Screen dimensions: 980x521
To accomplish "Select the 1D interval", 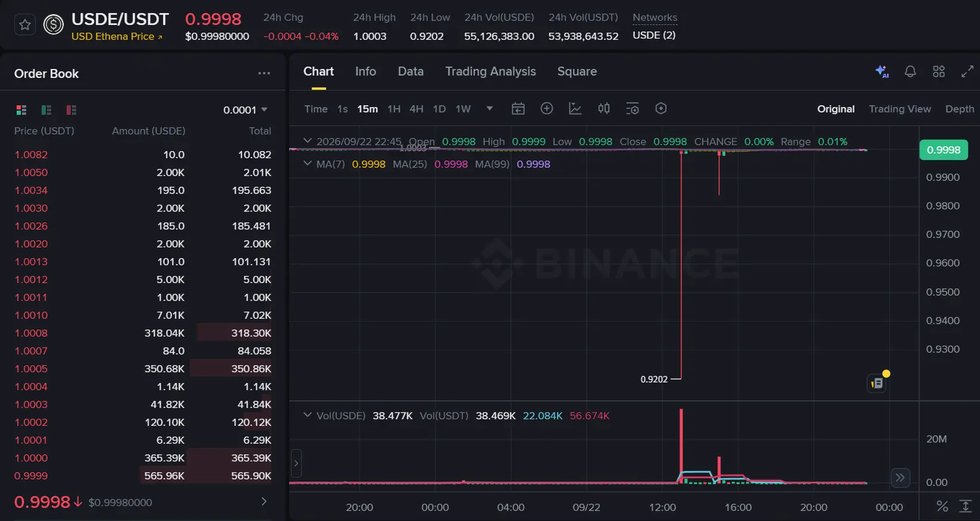I will [439, 109].
